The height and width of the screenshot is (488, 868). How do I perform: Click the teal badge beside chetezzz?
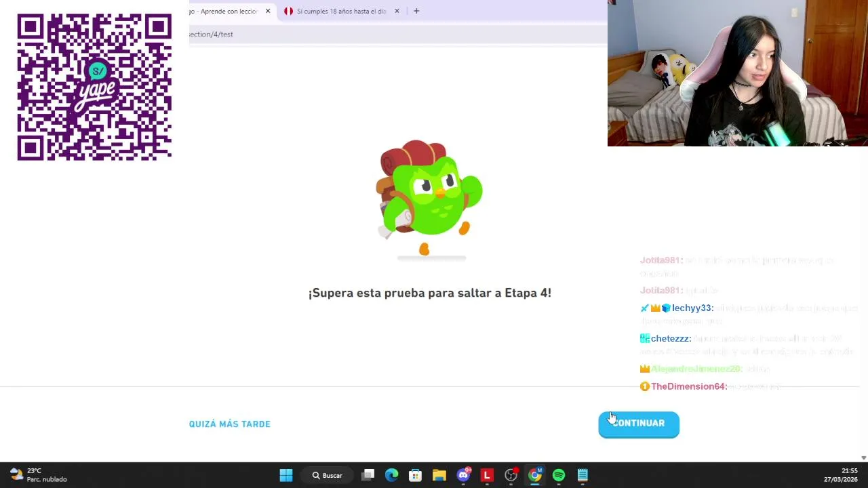click(644, 338)
